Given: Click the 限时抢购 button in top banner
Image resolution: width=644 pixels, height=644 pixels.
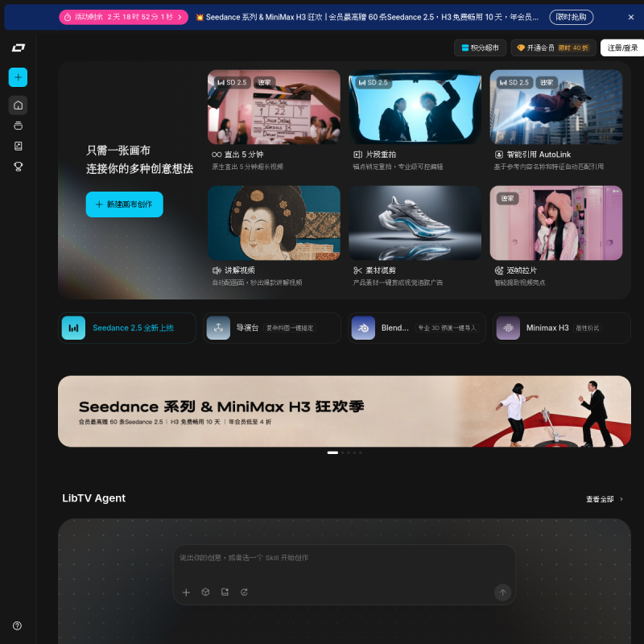Looking at the screenshot, I should point(571,17).
